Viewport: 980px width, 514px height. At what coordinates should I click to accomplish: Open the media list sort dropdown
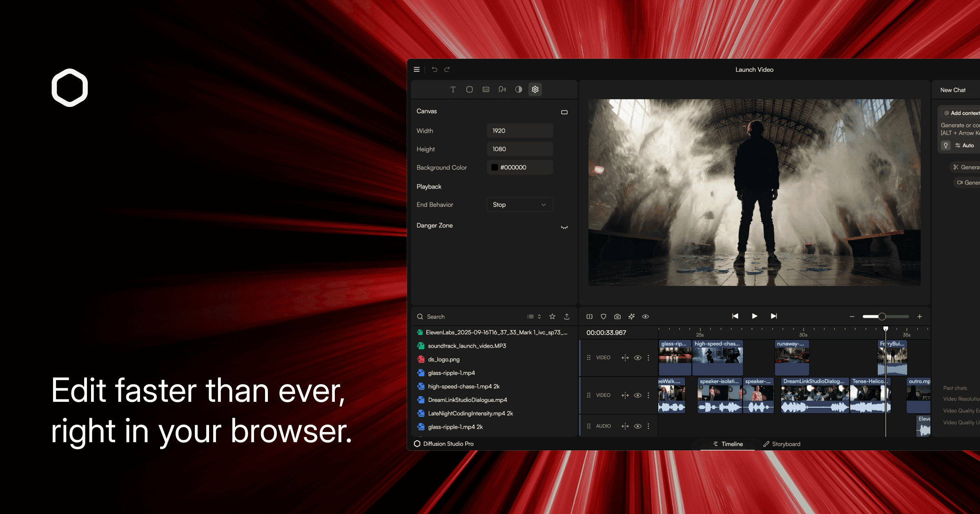(x=534, y=317)
